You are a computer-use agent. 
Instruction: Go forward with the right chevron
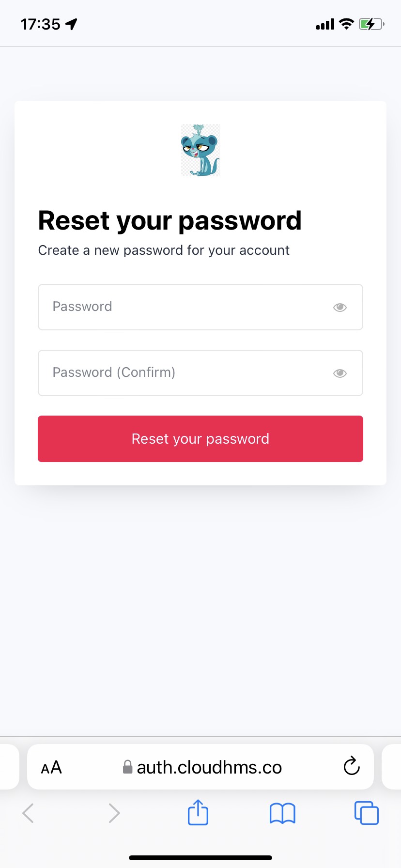point(114,813)
